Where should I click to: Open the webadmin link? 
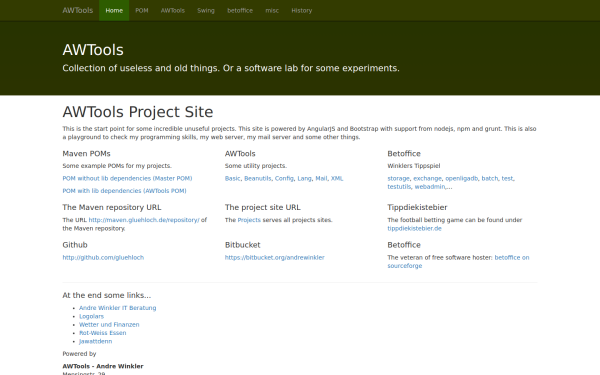(430, 187)
